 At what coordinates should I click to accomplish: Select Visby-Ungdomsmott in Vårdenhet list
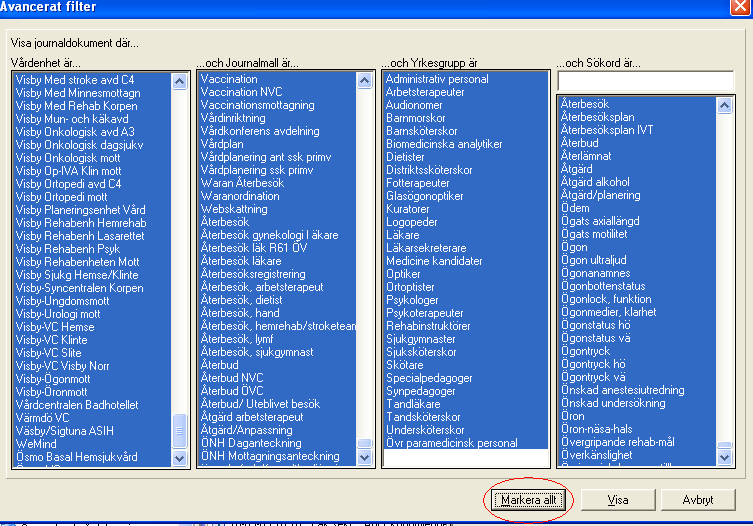(x=62, y=301)
